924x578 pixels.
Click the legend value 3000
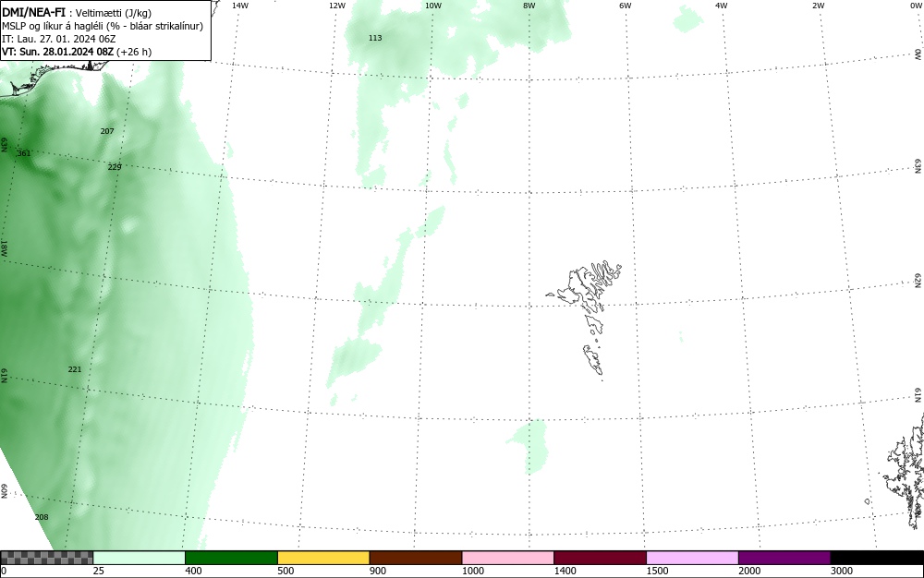(x=842, y=571)
